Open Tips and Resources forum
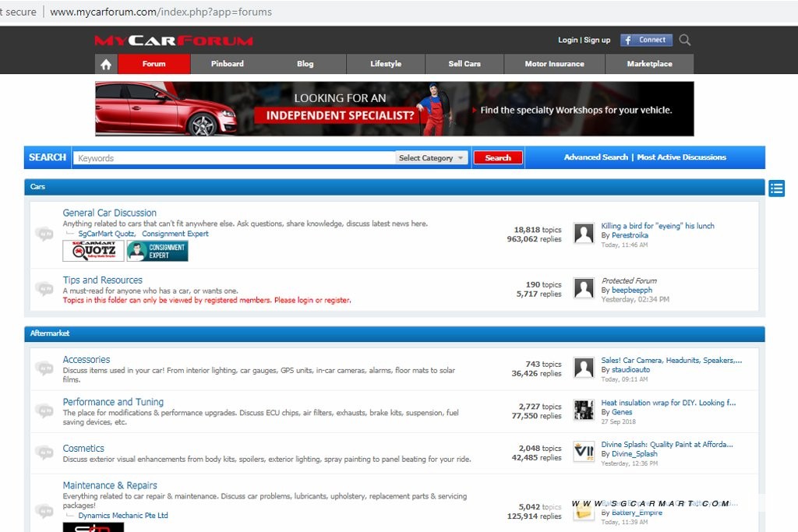The height and width of the screenshot is (532, 798). [x=102, y=280]
